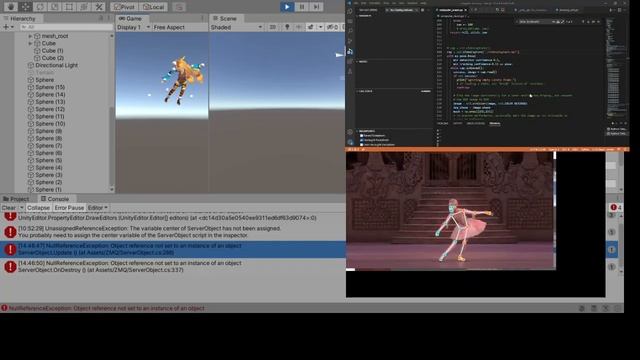Select the Scale tool in Unity toolbar

tap(54, 7)
